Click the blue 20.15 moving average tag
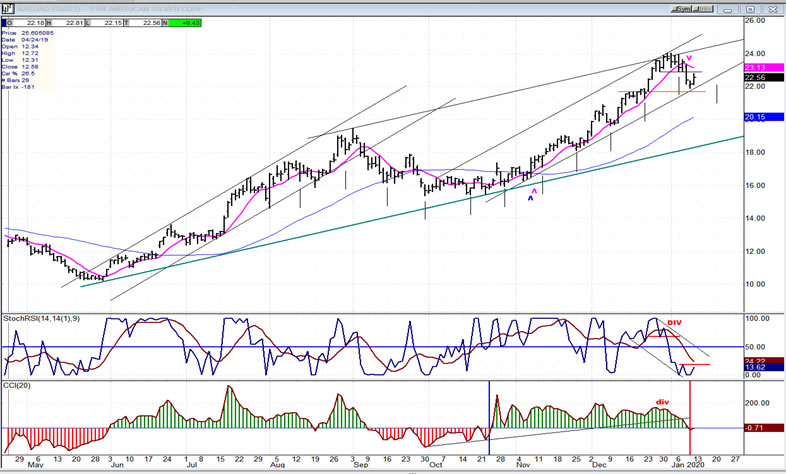786x474 pixels. point(759,117)
